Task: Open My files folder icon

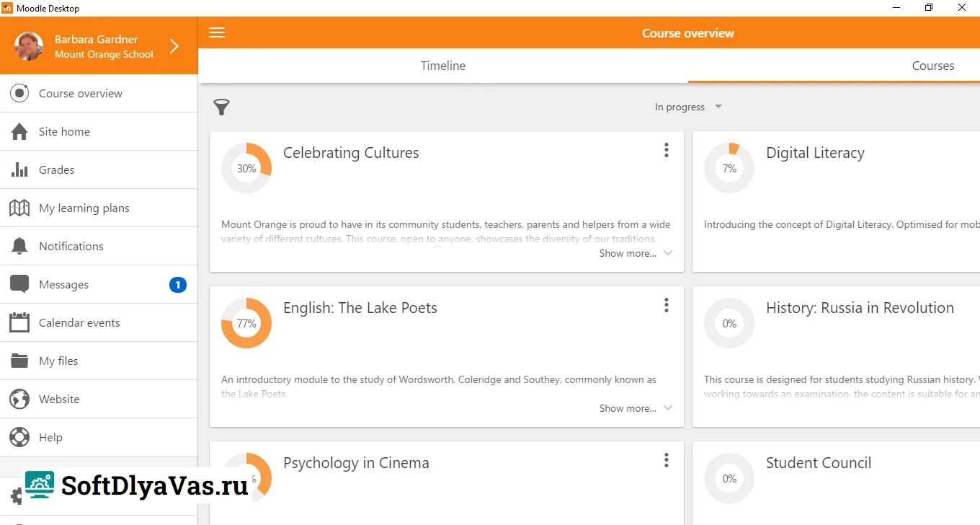Action: click(19, 361)
